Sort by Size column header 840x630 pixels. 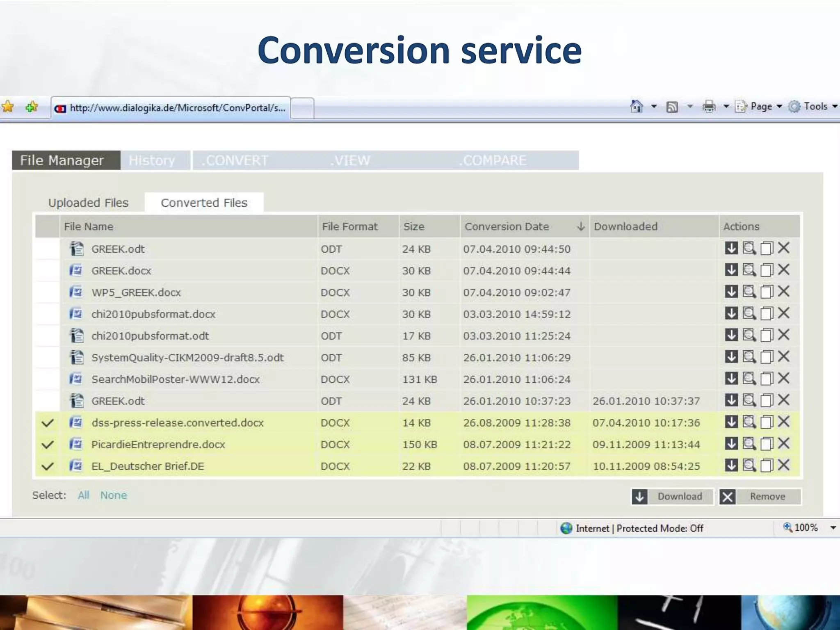pos(429,226)
